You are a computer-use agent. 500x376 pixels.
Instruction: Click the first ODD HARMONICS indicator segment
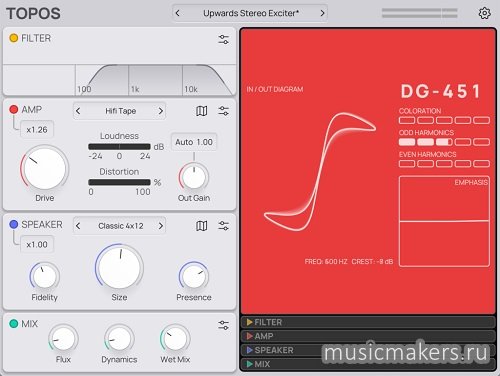coord(407,142)
